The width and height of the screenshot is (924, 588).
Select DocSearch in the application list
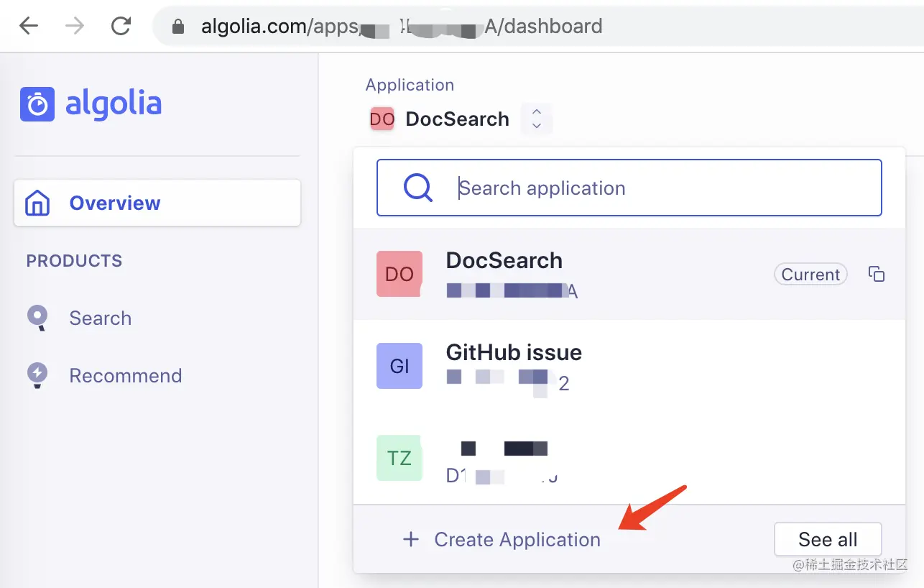pyautogui.click(x=629, y=274)
